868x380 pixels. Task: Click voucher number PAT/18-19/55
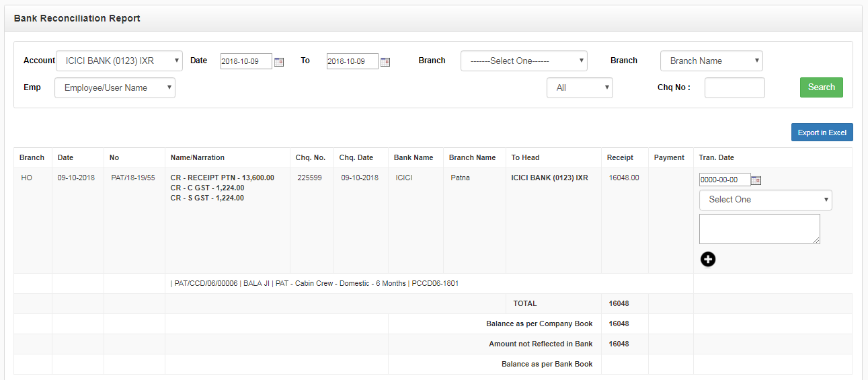133,178
